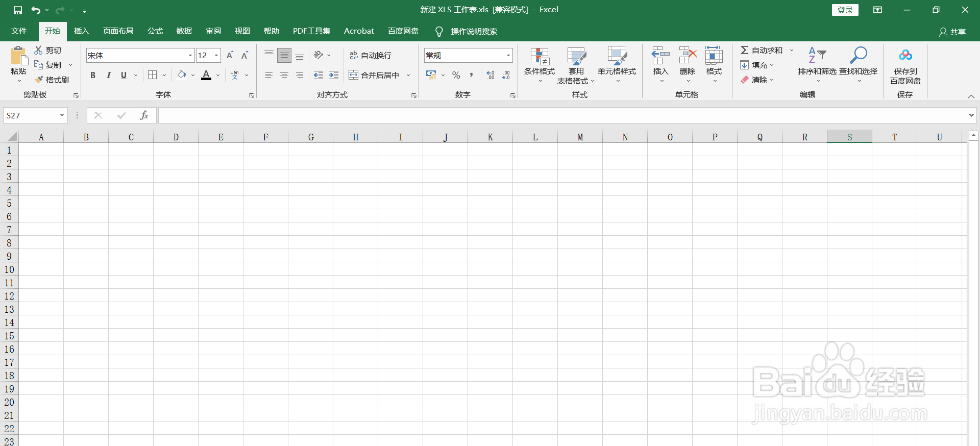Toggle bold formatting

click(93, 75)
